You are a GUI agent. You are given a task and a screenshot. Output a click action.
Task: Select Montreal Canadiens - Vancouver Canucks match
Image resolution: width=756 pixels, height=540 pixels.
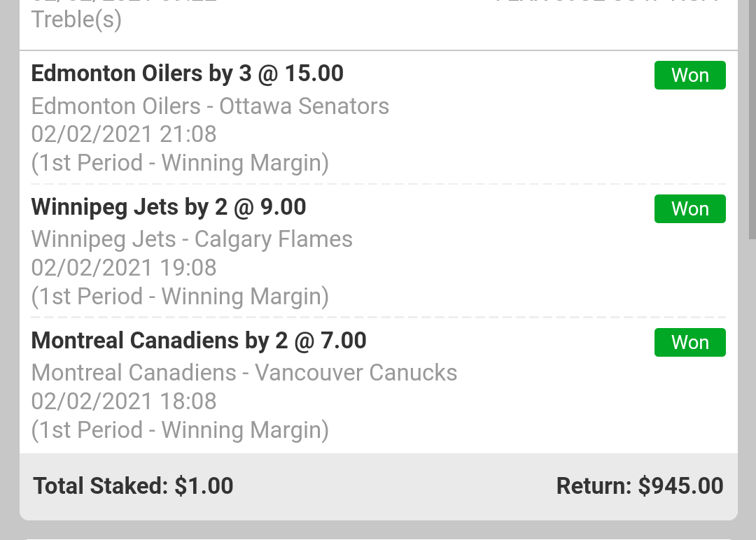(x=244, y=373)
